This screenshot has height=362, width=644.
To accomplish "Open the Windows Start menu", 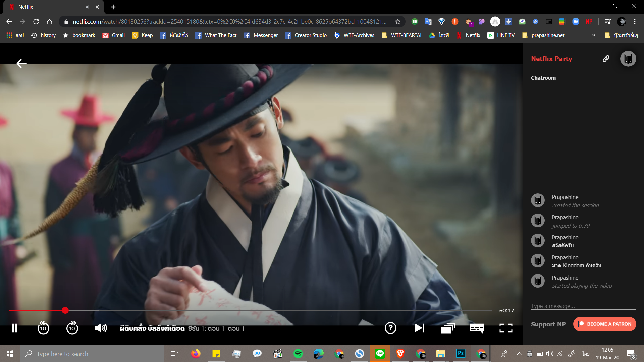I will coord(10,354).
